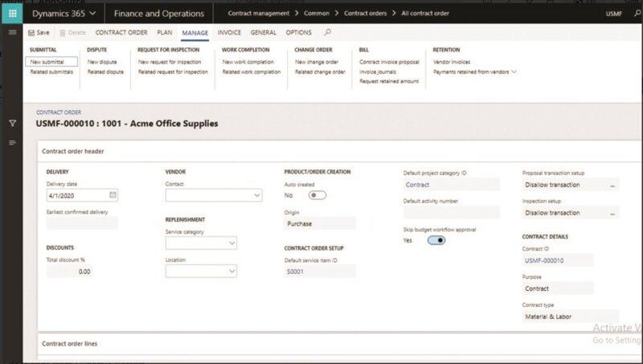Viewport: 643px width, 364px height.
Task: Open the Delivery date calendar picker
Action: 113,194
